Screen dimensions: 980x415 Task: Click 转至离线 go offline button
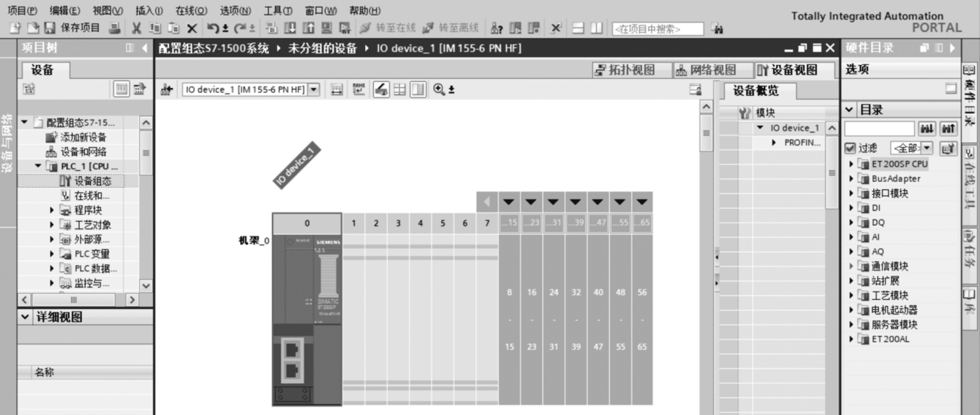click(451, 28)
